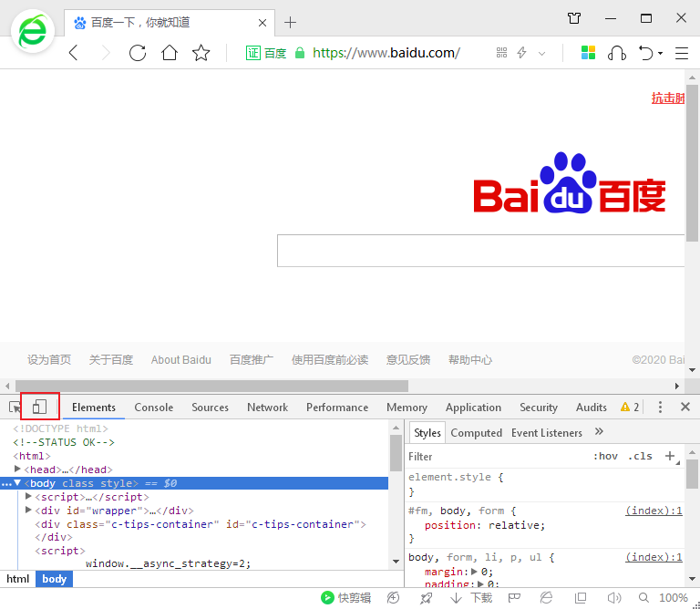Viewport: 700px width, 609px height.
Task: Click the undo closed tab icon
Action: 646,53
